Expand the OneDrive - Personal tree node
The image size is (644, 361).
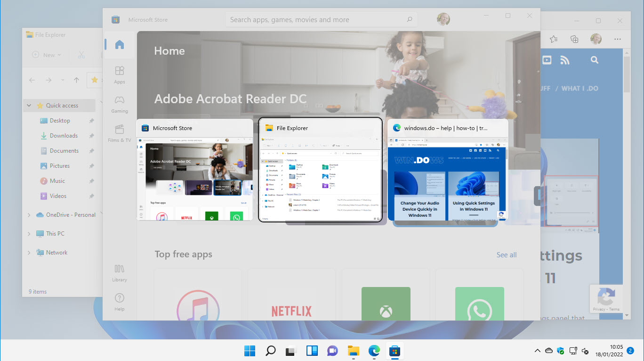pyautogui.click(x=29, y=215)
